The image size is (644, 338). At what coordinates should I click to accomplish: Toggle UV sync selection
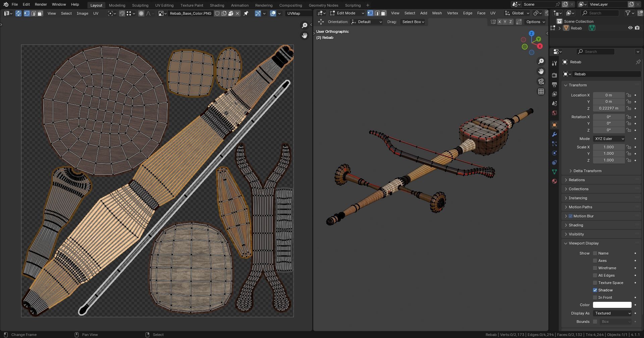tap(18, 13)
